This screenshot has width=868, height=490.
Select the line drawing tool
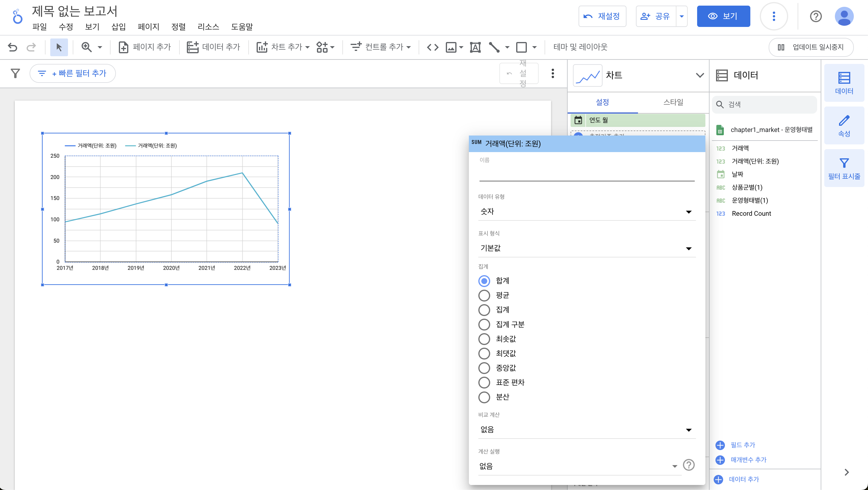[494, 47]
